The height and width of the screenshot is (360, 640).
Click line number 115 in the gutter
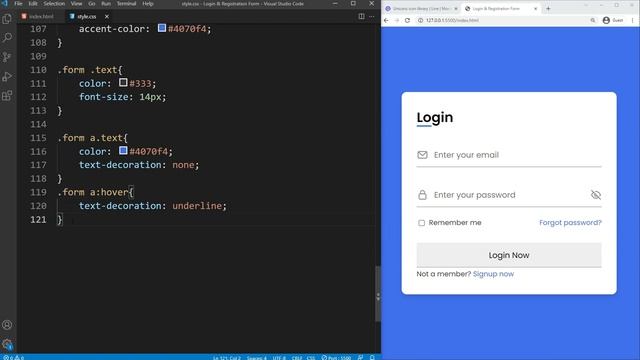(x=38, y=138)
